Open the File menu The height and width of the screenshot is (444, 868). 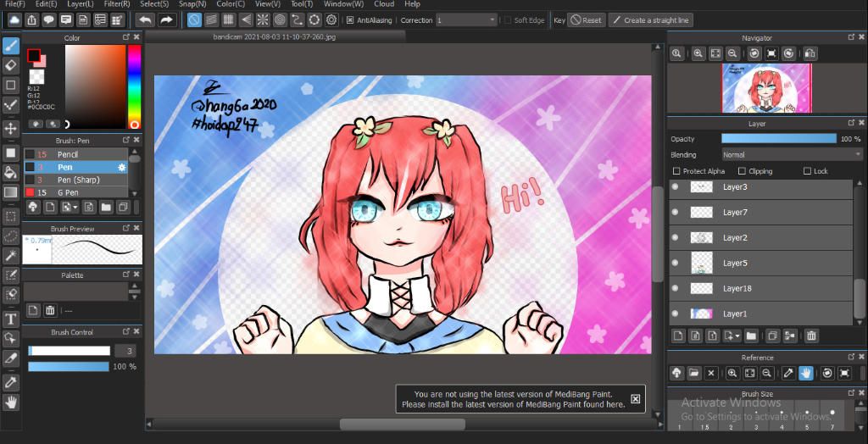pyautogui.click(x=15, y=4)
